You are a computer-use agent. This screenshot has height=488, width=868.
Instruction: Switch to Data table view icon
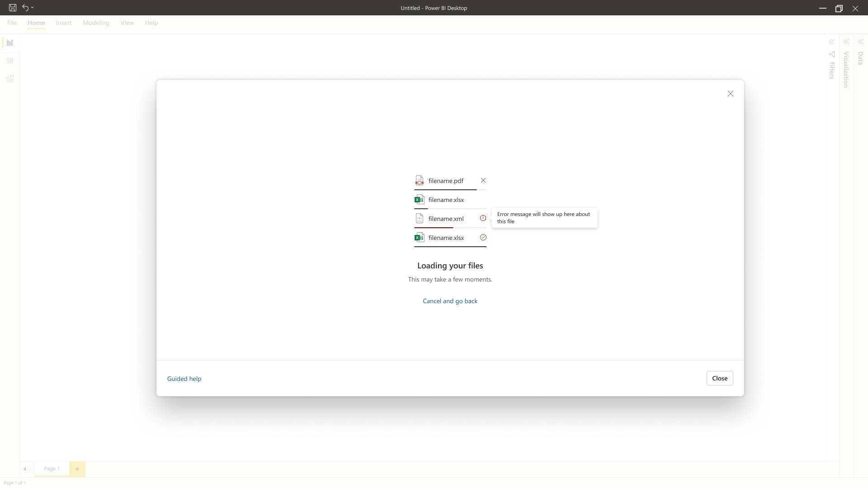pos(10,61)
